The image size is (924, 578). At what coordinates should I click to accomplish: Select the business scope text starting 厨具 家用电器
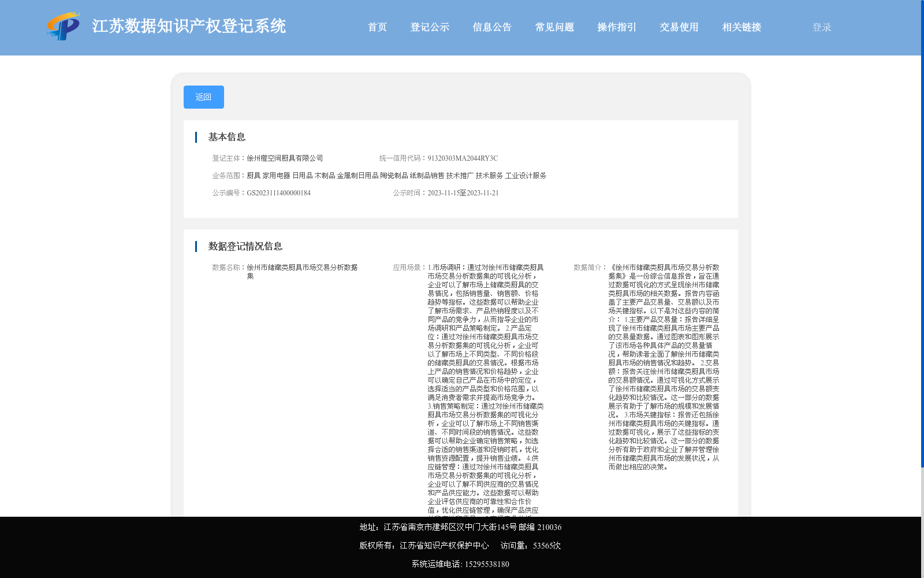pos(396,176)
